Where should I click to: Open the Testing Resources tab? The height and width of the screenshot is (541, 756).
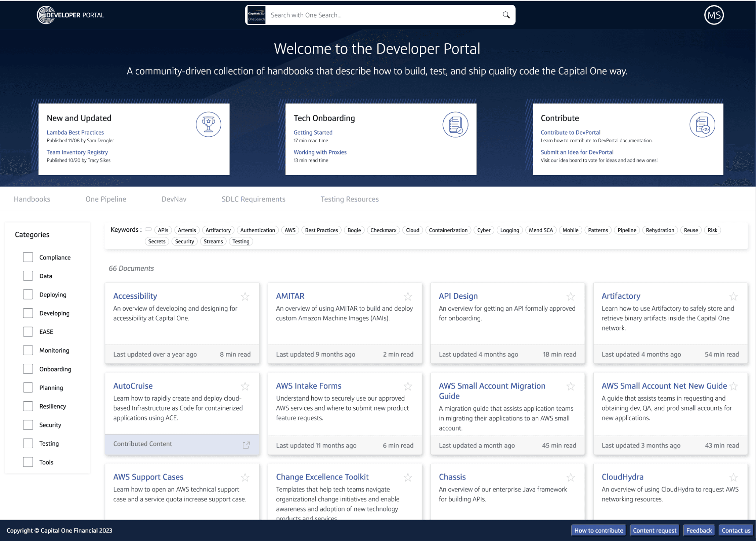tap(349, 199)
